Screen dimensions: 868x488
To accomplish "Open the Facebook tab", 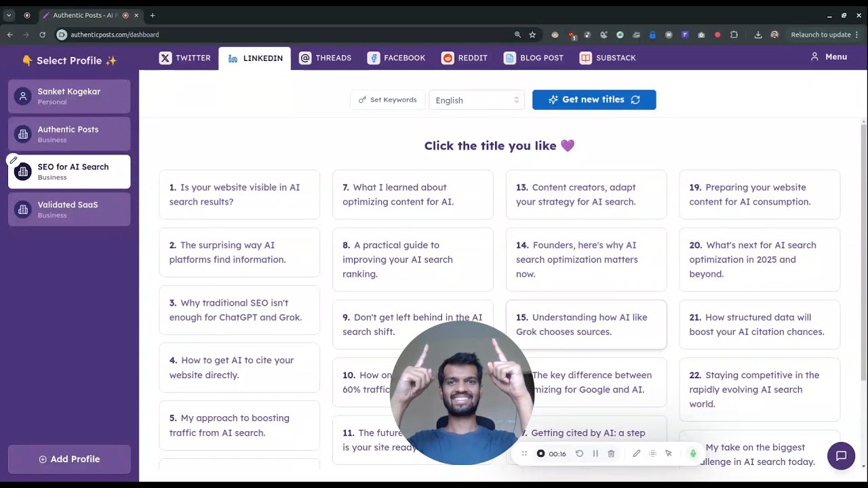I will pos(396,58).
